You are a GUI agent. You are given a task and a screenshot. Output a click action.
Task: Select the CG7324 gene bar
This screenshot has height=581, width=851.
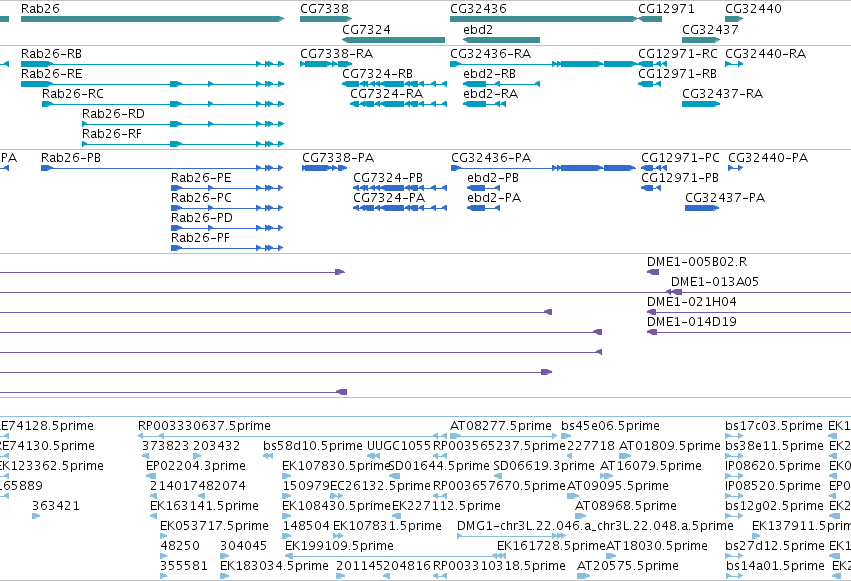tap(393, 40)
